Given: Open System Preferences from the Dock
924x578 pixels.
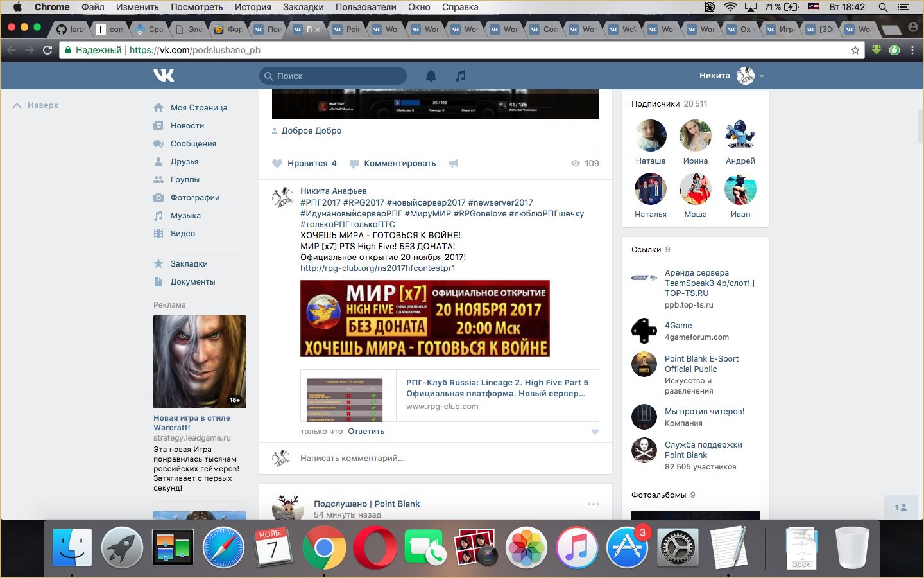Looking at the screenshot, I should (678, 547).
